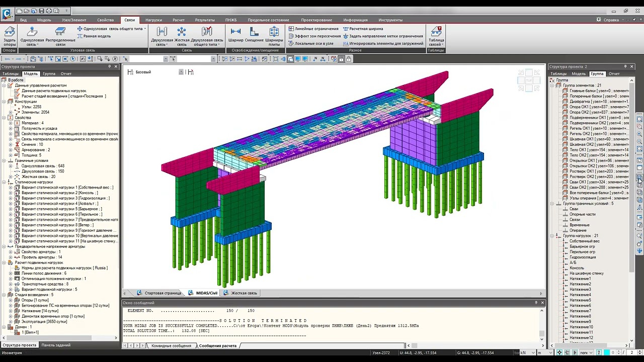Screen dimensions: 644x362
Task: Open the ПНЖБ ribbon tab
Action: (231, 20)
